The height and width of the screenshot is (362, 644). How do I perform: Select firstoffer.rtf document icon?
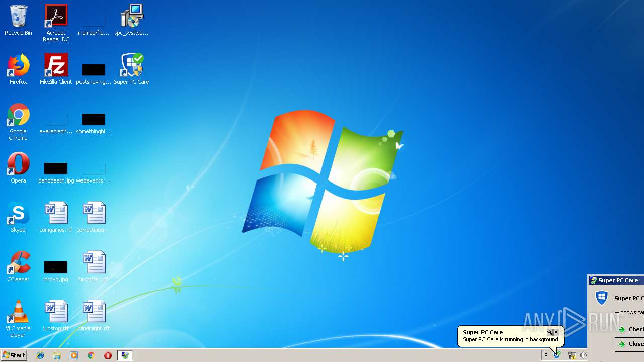(x=94, y=267)
